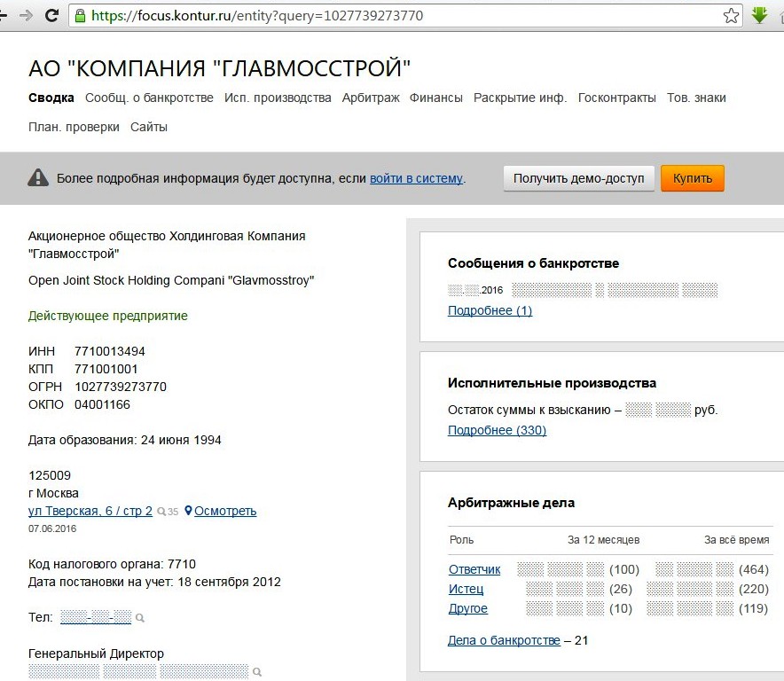Screen dimensions: 784x681
Task: Click Истец 12-month count (26)
Action: [x=621, y=589]
